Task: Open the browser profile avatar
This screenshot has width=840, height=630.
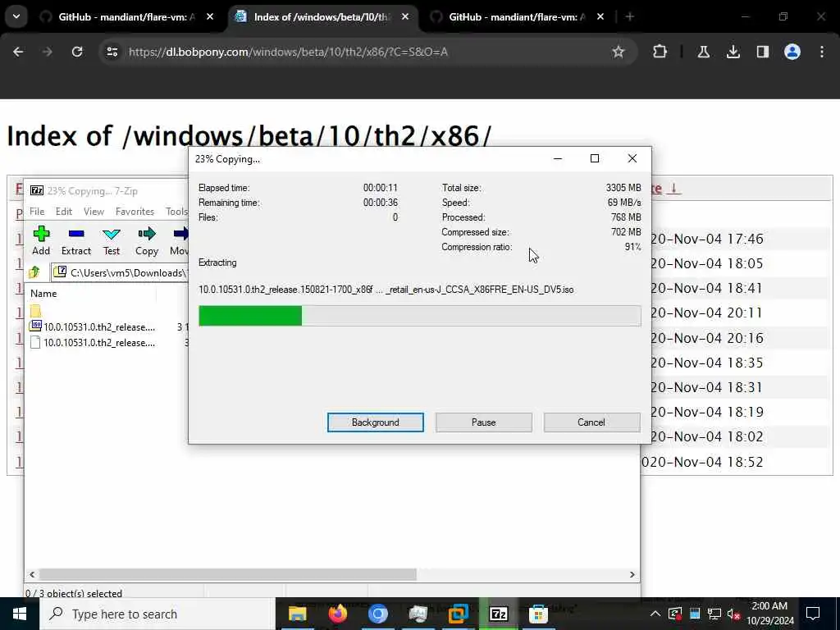Action: point(792,52)
